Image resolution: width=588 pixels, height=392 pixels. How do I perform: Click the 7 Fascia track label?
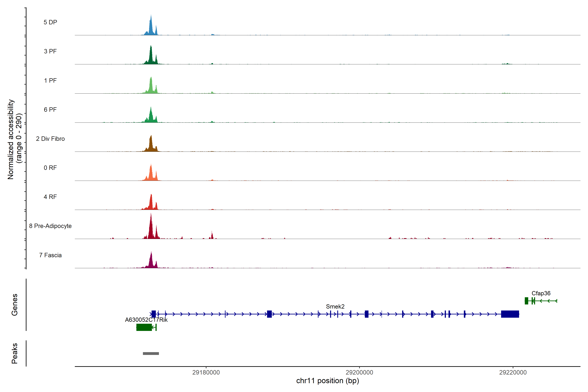[50, 255]
